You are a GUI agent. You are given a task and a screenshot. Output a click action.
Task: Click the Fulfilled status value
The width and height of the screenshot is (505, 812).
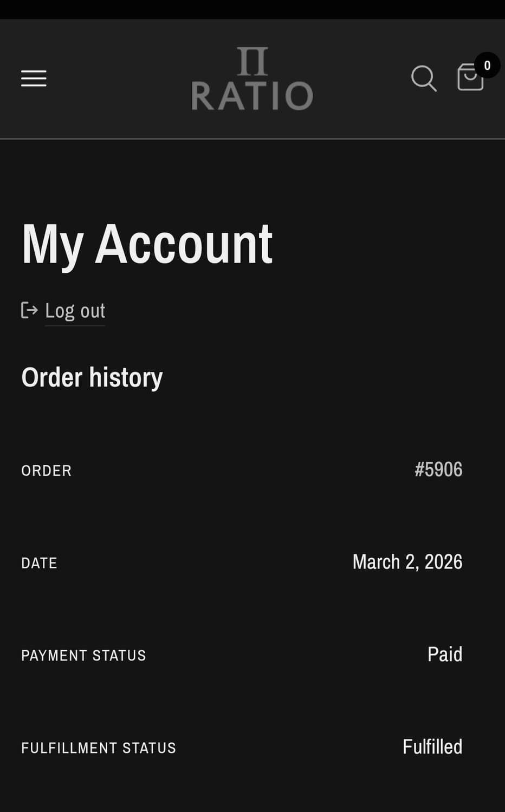coord(432,747)
